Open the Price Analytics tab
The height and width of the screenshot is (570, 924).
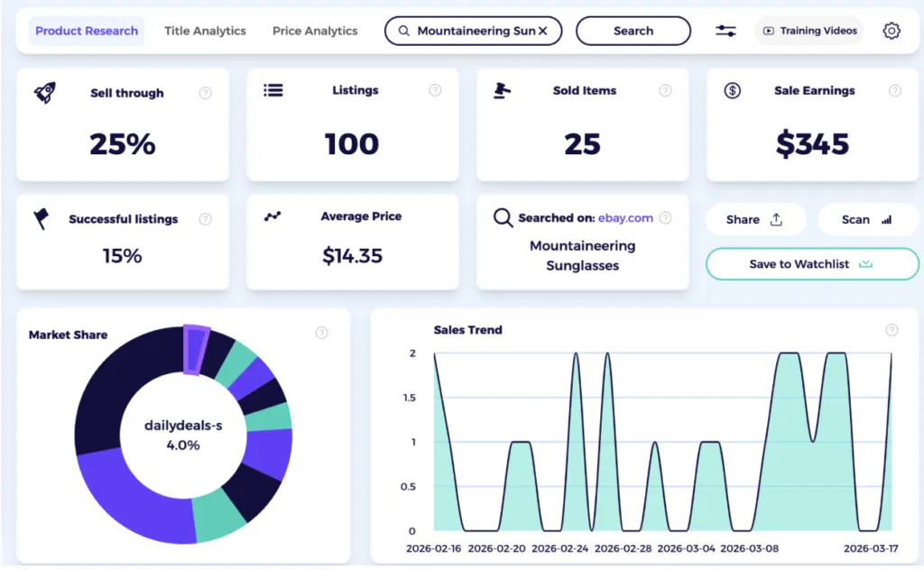(x=314, y=30)
